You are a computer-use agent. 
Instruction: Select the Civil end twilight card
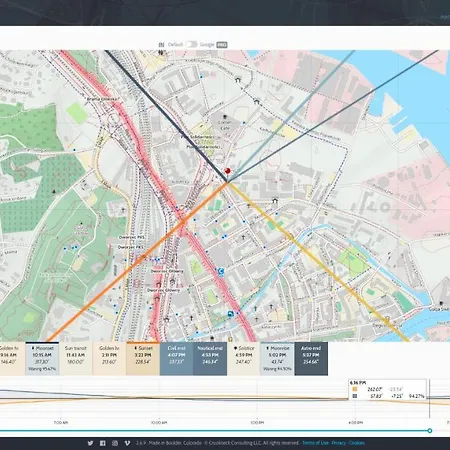177,358
